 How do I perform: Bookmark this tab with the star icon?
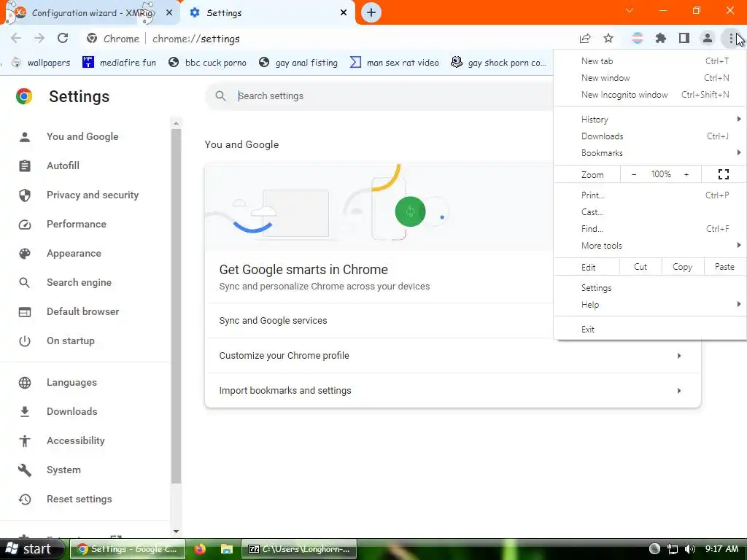click(x=608, y=38)
